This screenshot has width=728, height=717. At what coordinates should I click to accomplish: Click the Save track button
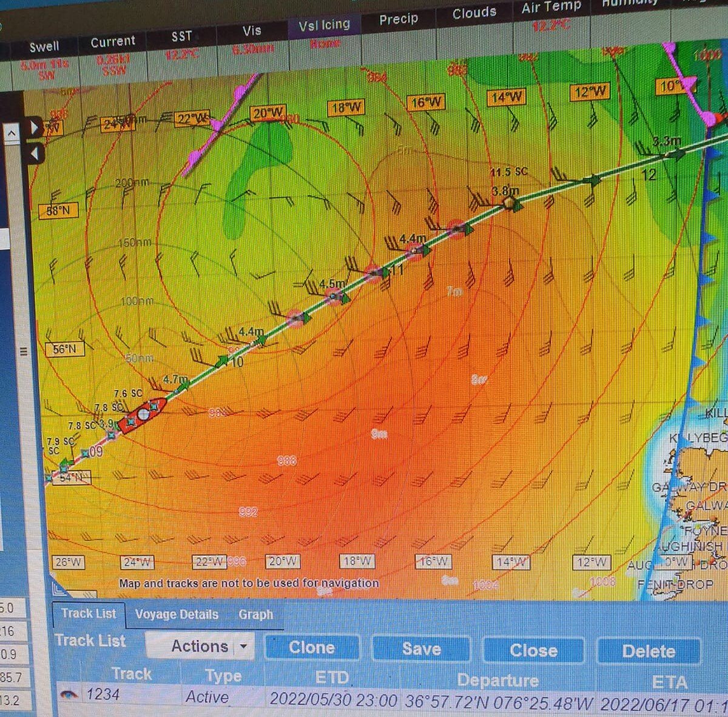tap(421, 649)
